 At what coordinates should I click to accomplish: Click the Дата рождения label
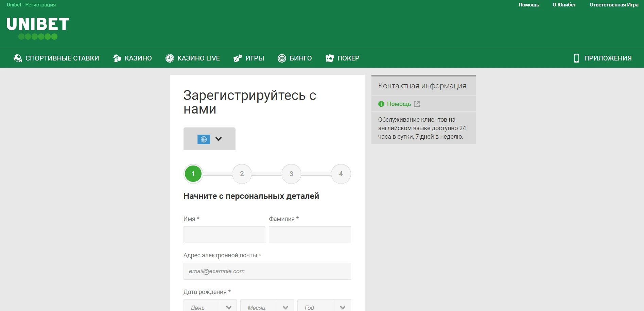click(x=207, y=292)
